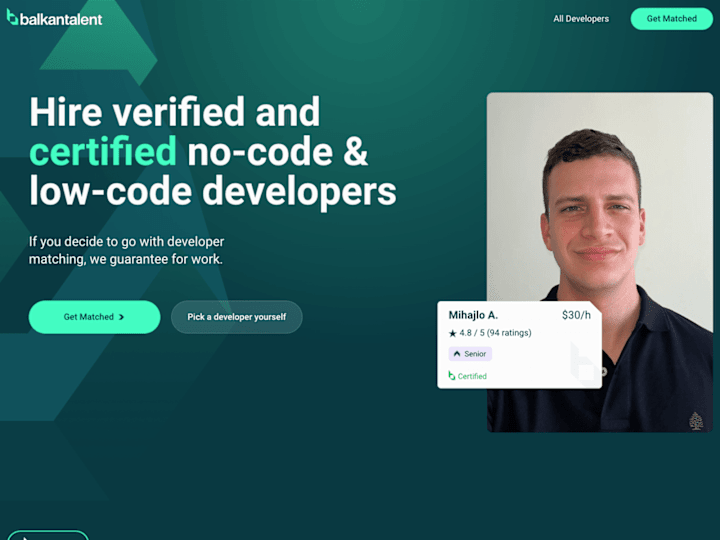Click the balkantalent wordmark text
The image size is (720, 540).
click(x=61, y=19)
